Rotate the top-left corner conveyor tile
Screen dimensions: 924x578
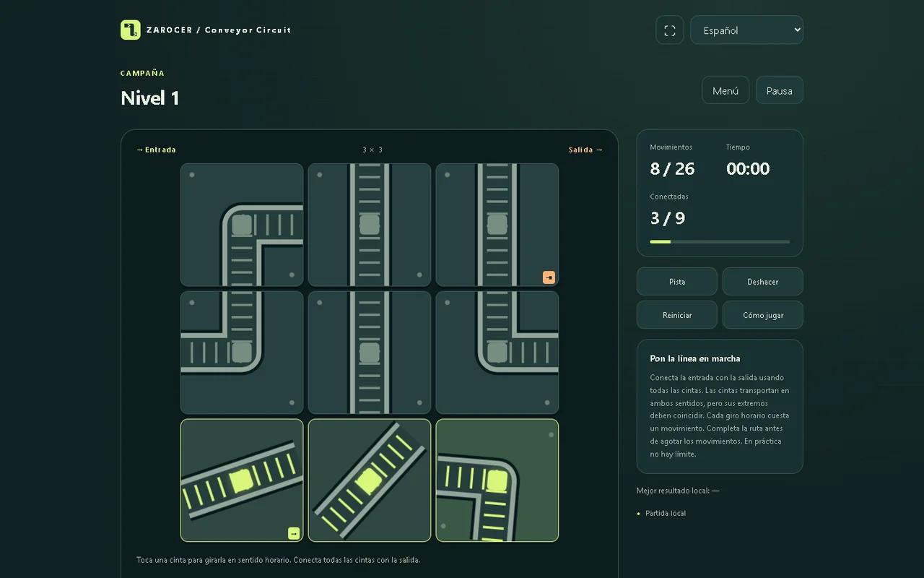click(242, 225)
